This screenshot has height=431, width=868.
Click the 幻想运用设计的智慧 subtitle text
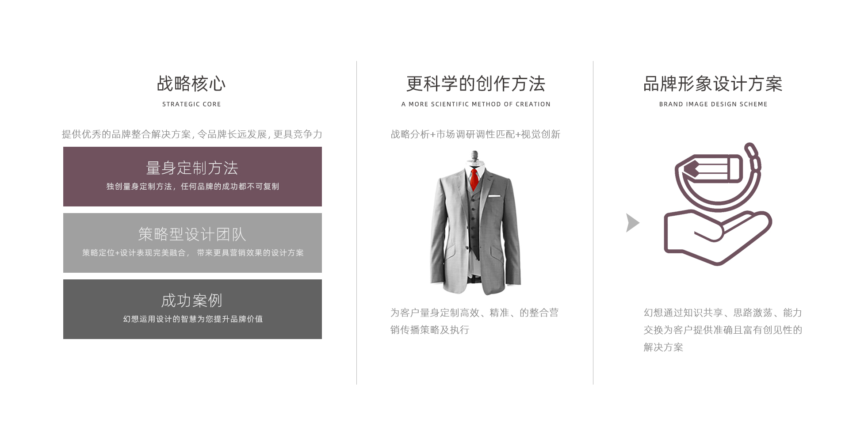coord(193,319)
